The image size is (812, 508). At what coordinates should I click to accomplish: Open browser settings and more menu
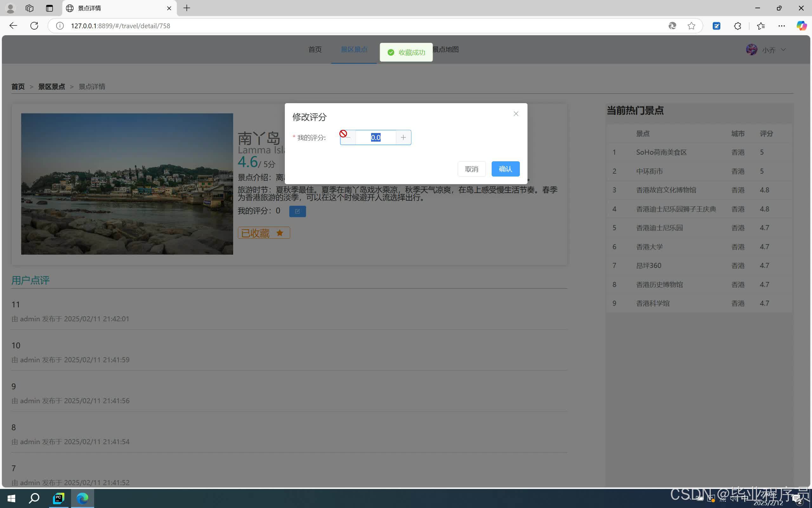[782, 26]
